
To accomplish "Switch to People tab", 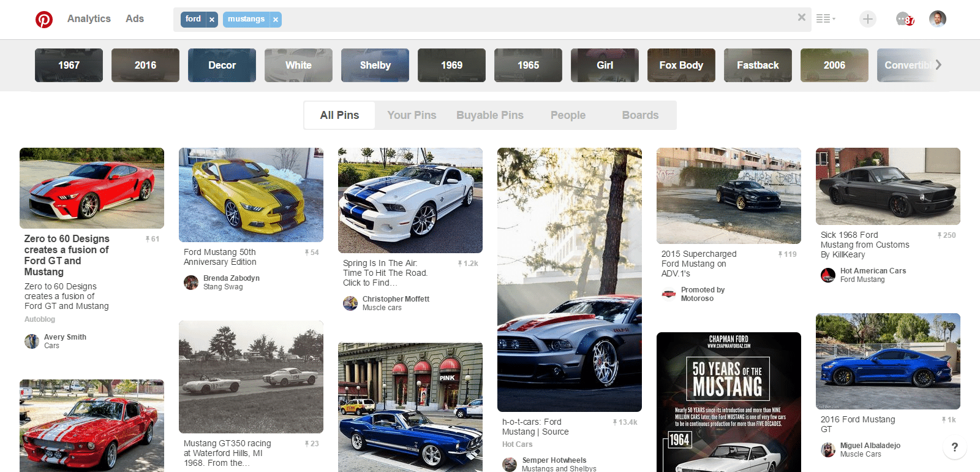I will [568, 115].
